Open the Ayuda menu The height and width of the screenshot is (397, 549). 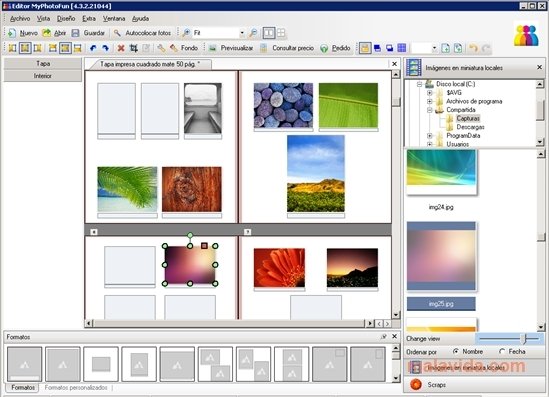[140, 19]
